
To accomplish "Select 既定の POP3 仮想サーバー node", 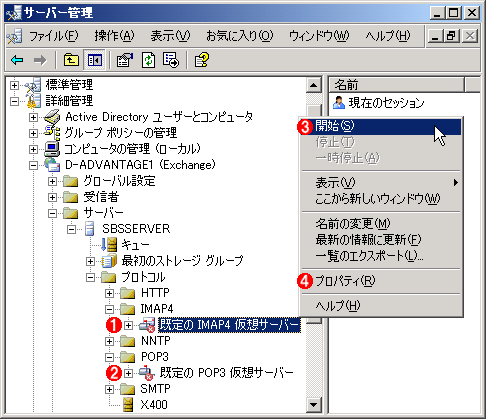I will (227, 373).
